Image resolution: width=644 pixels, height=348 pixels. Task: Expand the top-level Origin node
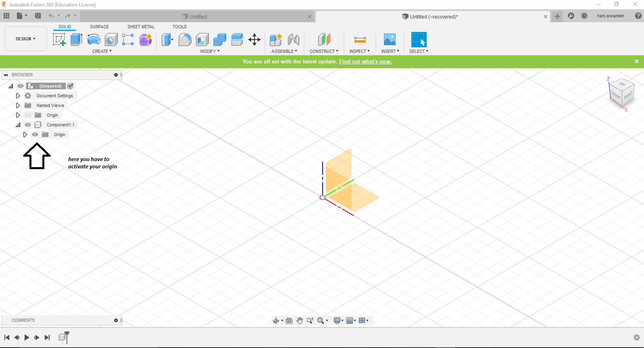[18, 115]
